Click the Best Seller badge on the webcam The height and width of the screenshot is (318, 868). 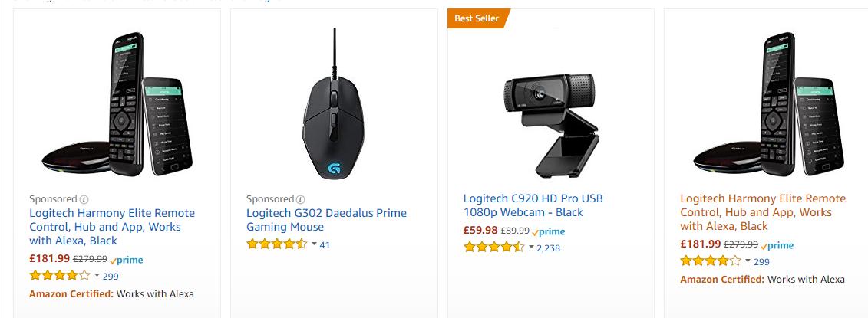tap(477, 18)
